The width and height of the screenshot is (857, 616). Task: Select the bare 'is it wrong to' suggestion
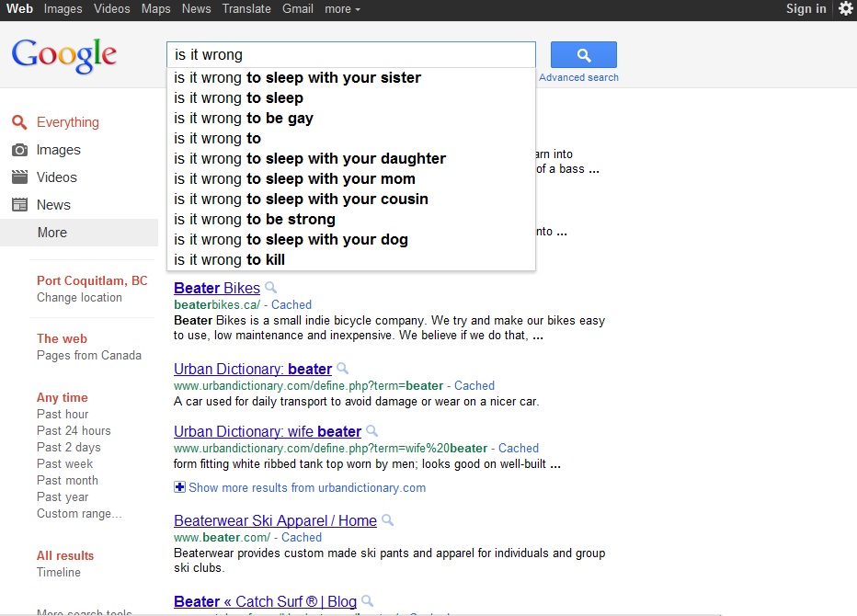click(351, 138)
